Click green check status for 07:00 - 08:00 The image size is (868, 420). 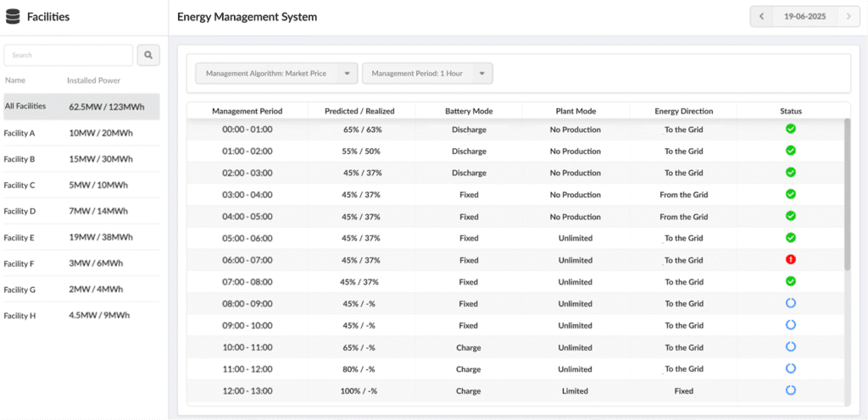pos(791,281)
